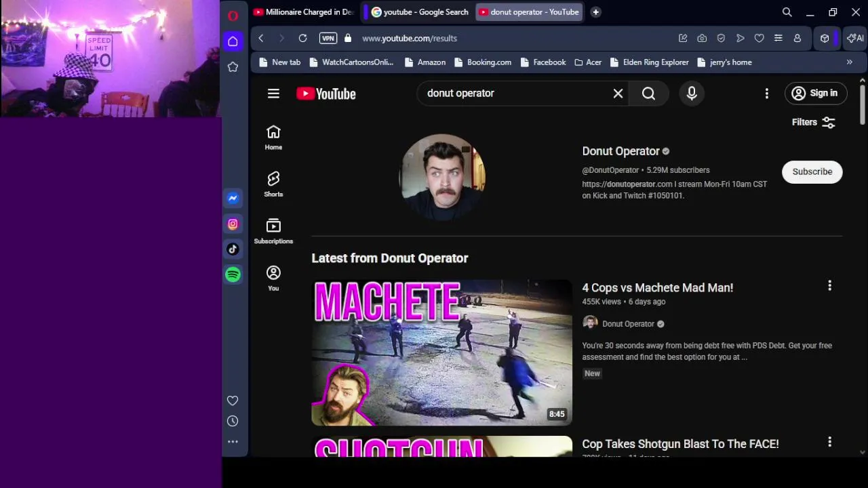
Task: Switch to youtube - Google Search tab
Action: point(419,12)
